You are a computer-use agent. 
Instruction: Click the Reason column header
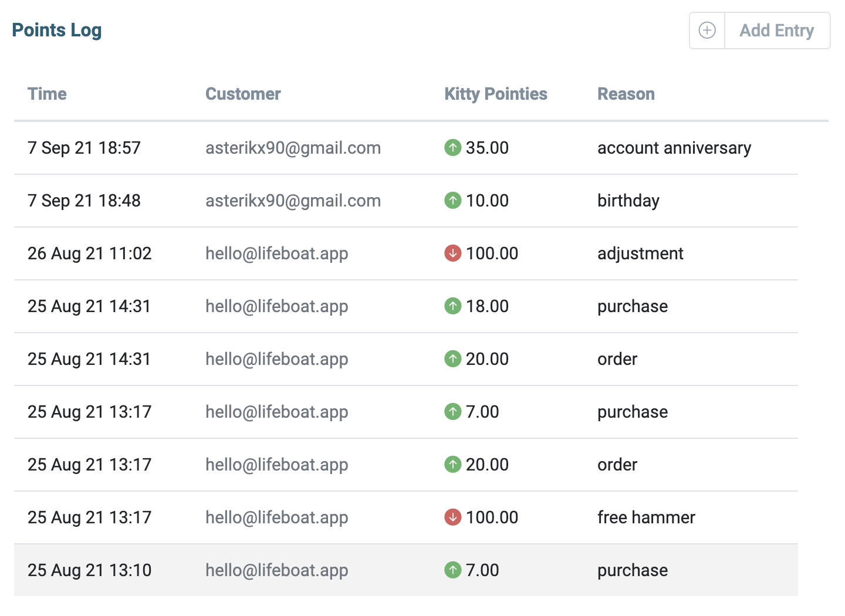coord(626,94)
